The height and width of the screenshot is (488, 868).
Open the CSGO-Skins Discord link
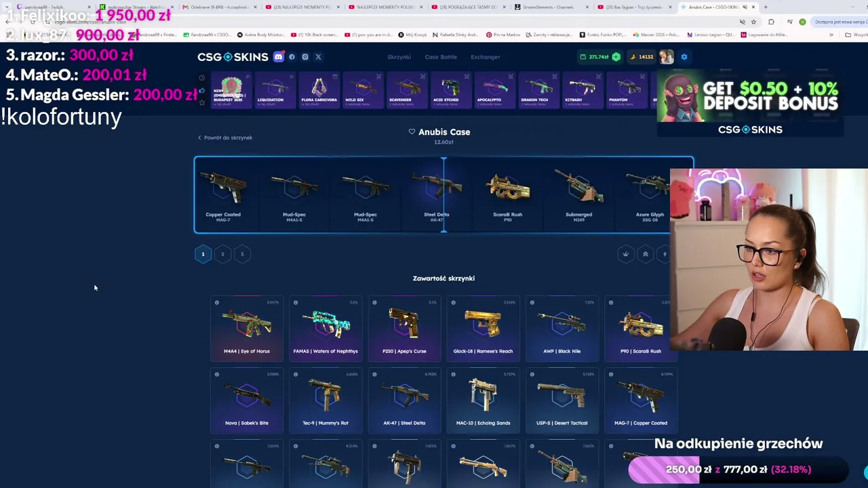pos(278,57)
